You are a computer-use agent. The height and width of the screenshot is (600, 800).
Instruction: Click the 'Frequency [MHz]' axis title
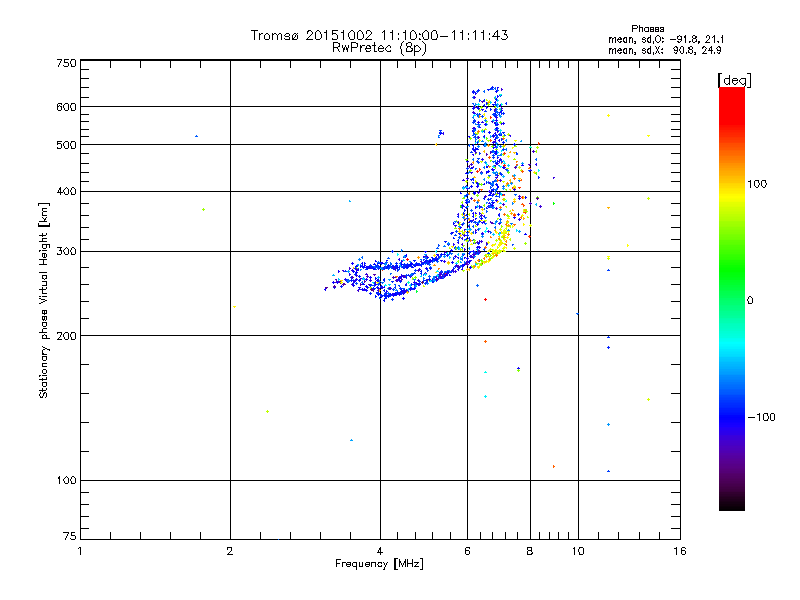click(x=379, y=564)
